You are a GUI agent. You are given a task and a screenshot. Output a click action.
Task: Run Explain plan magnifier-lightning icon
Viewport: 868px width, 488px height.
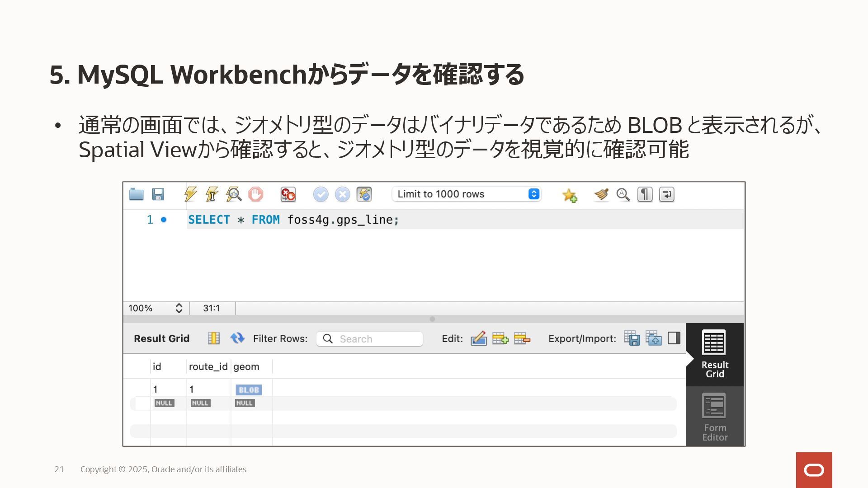[x=234, y=194]
